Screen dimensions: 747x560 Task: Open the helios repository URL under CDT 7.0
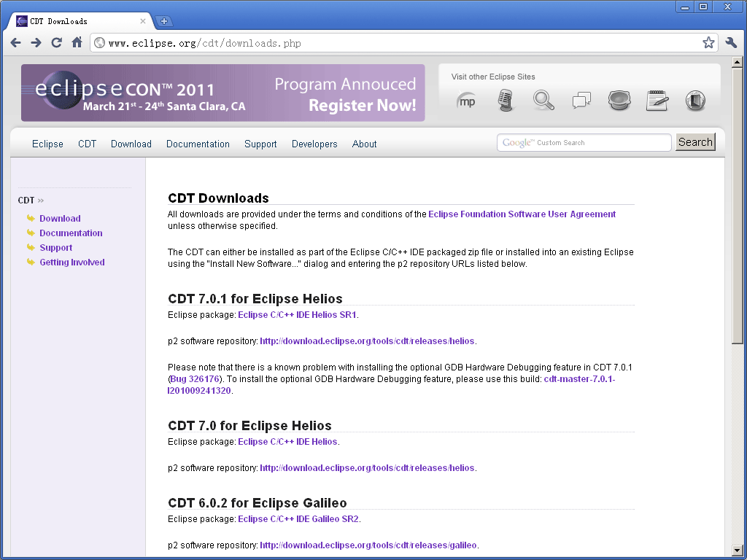pos(368,467)
